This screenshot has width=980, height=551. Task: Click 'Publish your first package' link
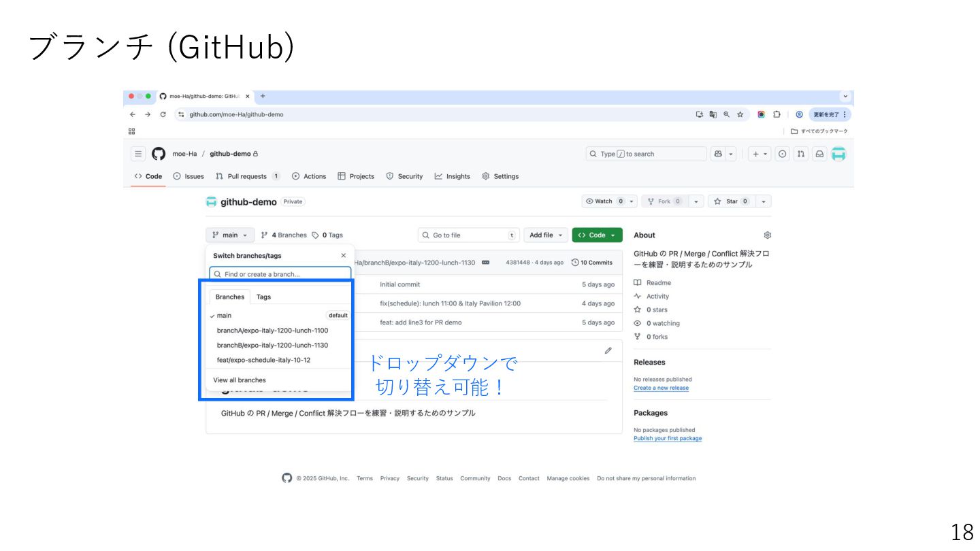tap(668, 439)
